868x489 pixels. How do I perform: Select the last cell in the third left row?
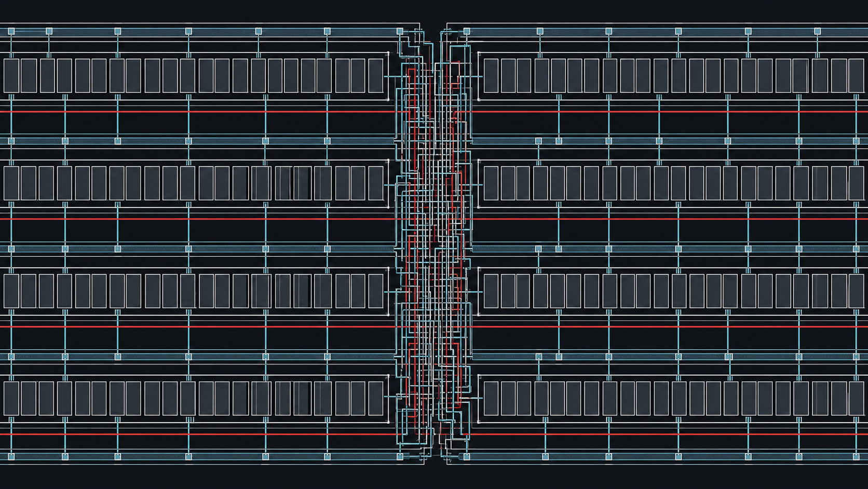click(x=376, y=291)
